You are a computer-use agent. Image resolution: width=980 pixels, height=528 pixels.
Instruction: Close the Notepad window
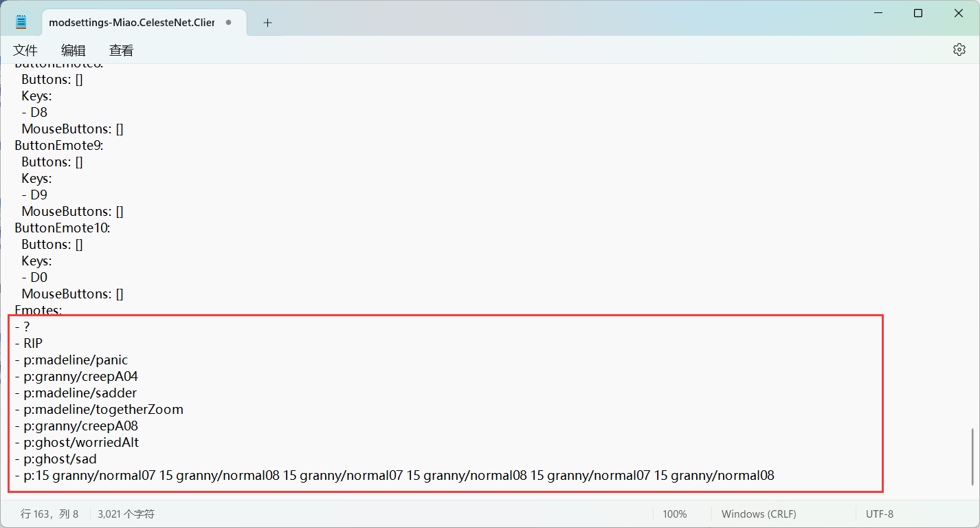(x=959, y=13)
